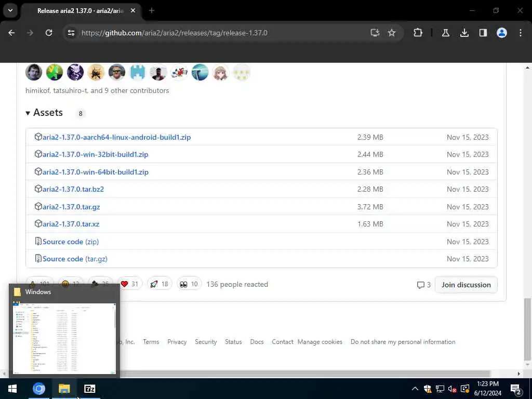Open the Chrome profile avatar
This screenshot has height=399, width=532.
pyautogui.click(x=502, y=33)
